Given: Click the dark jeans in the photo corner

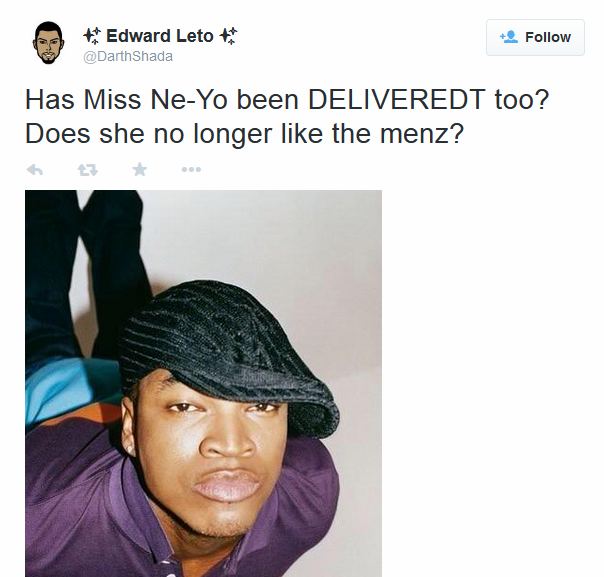Looking at the screenshot, I should click(x=85, y=270).
